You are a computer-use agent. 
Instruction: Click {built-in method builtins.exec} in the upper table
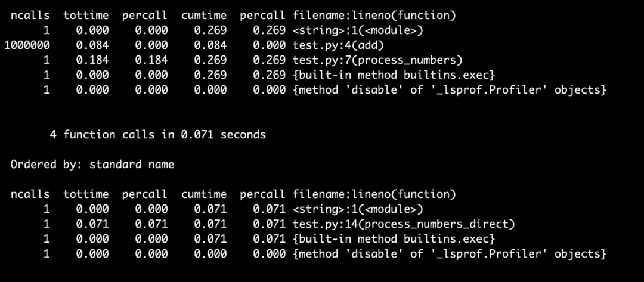[394, 75]
